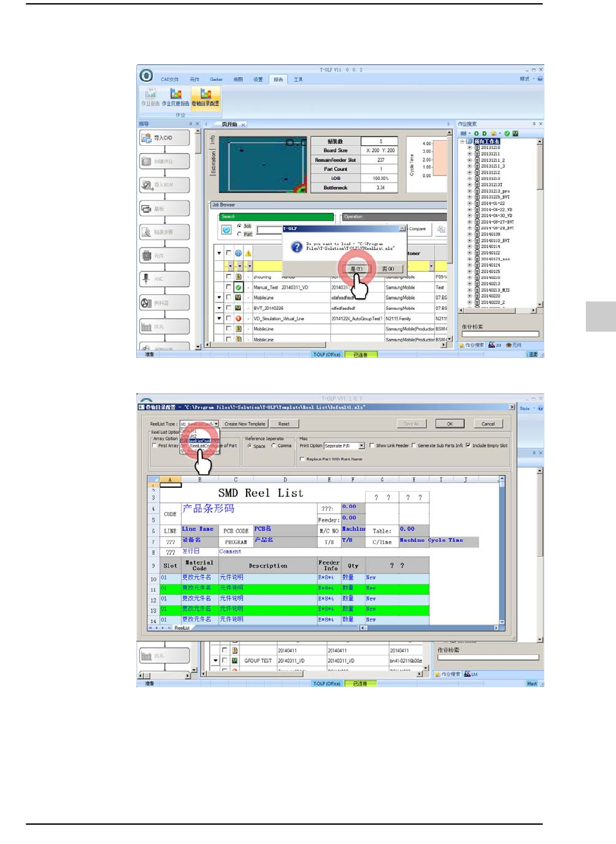
Task: Enable Generate Sub Parts Info checkbox
Action: coord(413,445)
